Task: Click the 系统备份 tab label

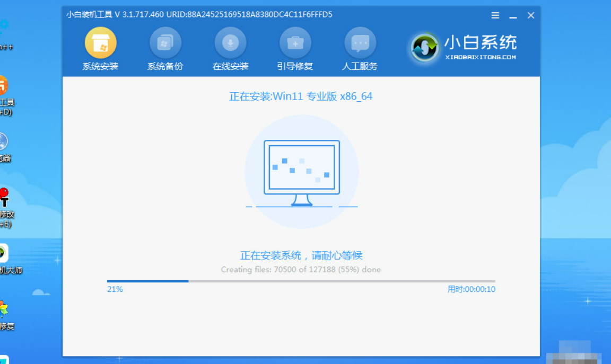Action: (x=165, y=67)
